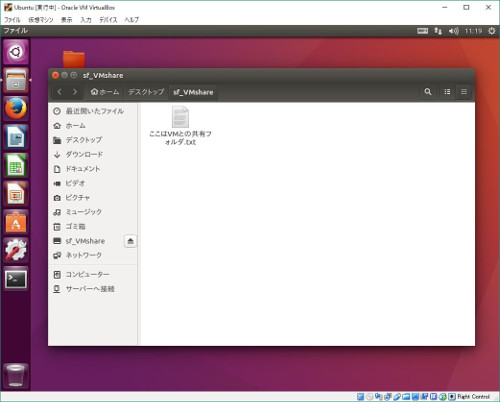Viewport: 500px width, 402px height.
Task: Go forward in Files navigation
Action: (75, 92)
